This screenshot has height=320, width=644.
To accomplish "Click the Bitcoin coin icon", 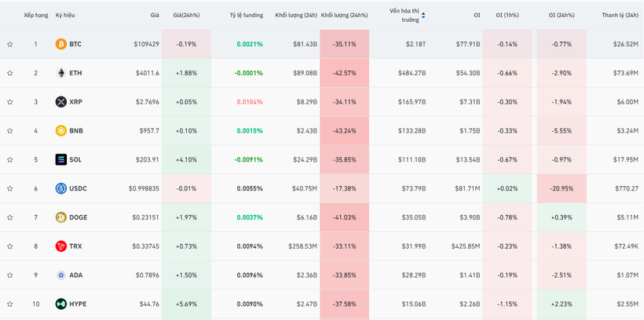I will tap(60, 45).
